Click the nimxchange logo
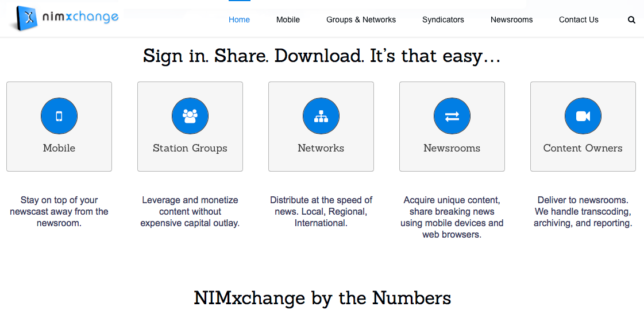644x322 pixels. coord(65,18)
